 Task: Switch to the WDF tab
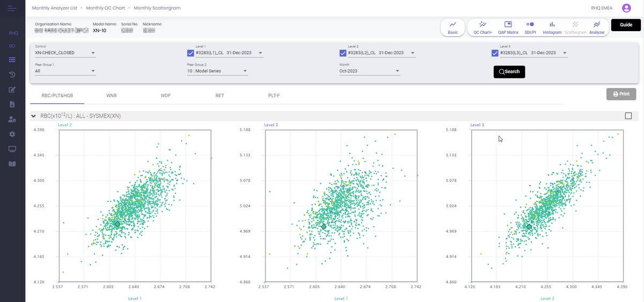165,95
